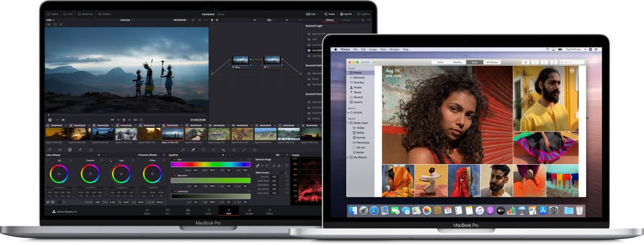Viewport: 644px width, 245px height.
Task: Open the Nodes panel in Resolve
Action: [329, 14]
